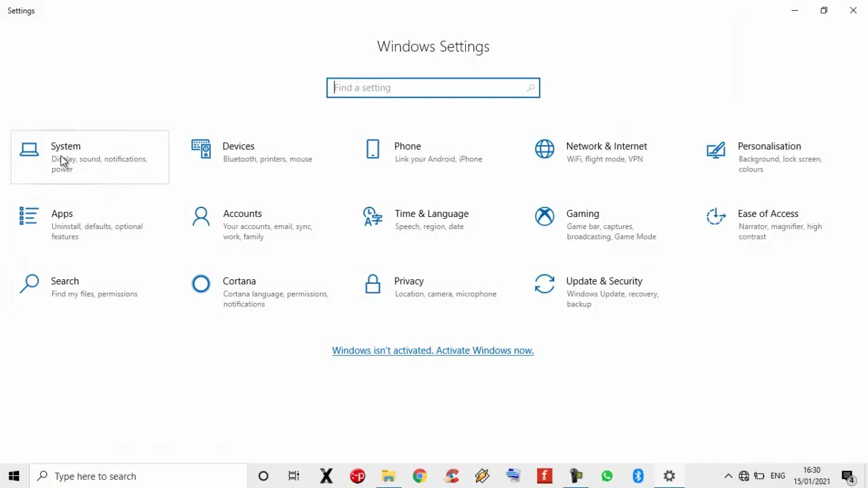The image size is (868, 488).
Task: Click 'Speech, region, date' description
Action: click(429, 226)
